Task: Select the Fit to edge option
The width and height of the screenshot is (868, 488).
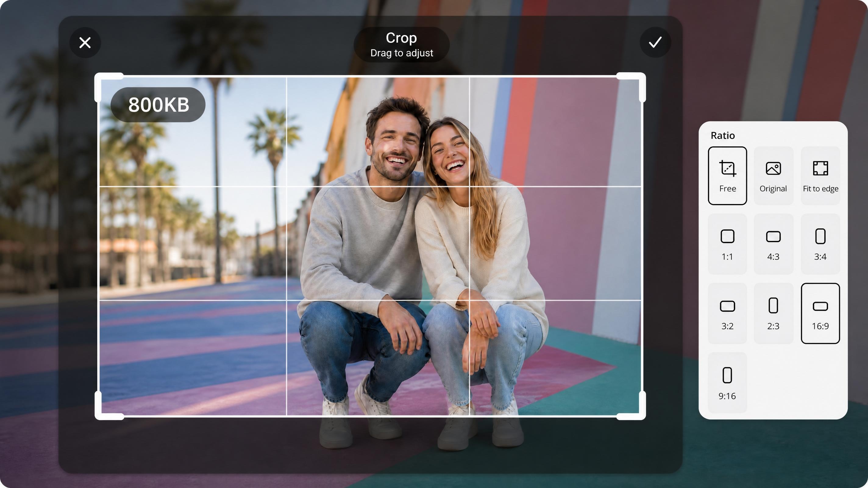Action: [820, 176]
